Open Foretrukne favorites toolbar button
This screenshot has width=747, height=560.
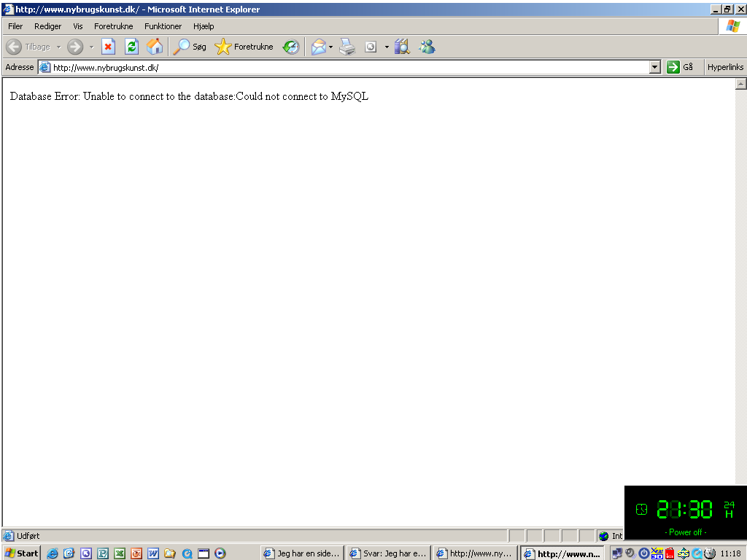244,47
